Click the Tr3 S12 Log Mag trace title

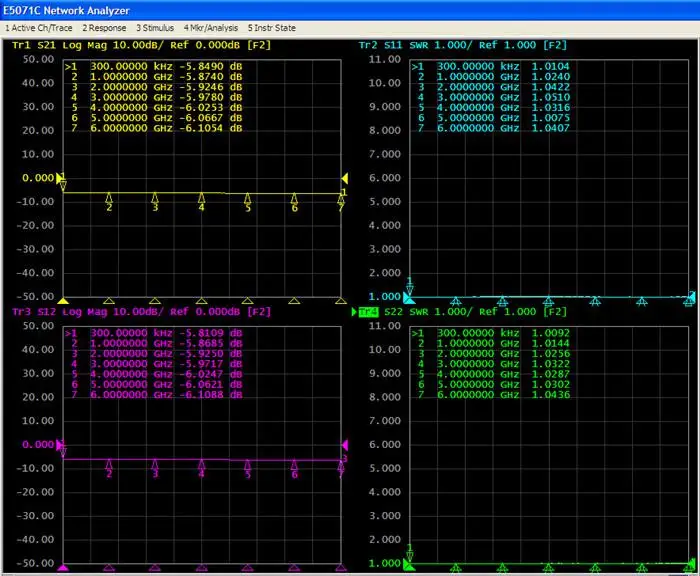pos(140,312)
